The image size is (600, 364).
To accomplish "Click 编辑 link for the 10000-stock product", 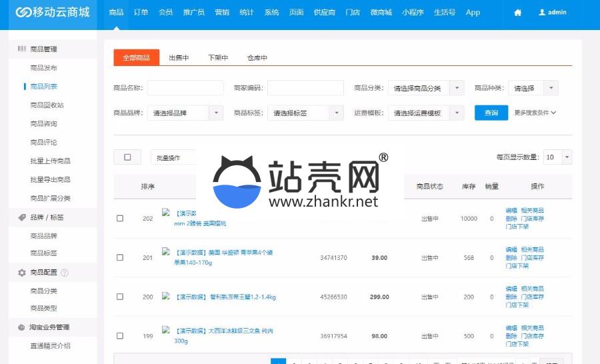I will point(511,211).
